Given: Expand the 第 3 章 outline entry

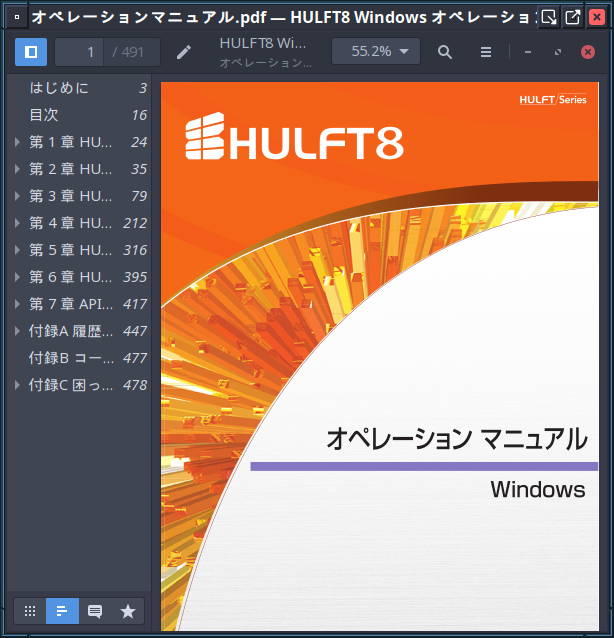Looking at the screenshot, I should click(x=17, y=196).
